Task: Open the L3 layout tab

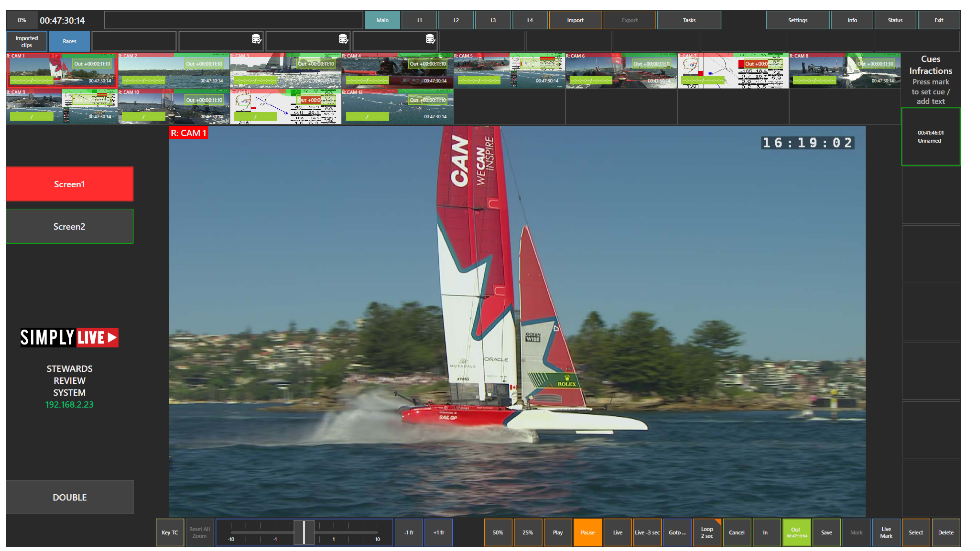Action: (493, 20)
